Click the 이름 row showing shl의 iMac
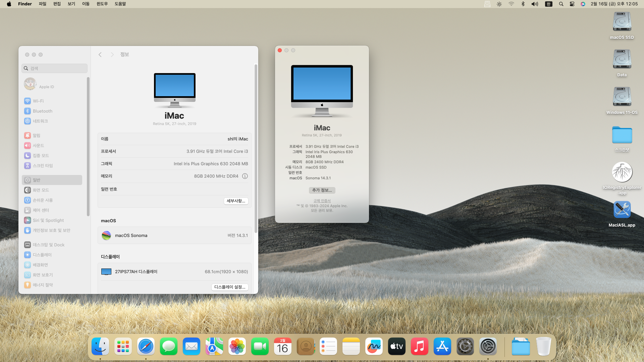This screenshot has height=362, width=644. [174, 139]
